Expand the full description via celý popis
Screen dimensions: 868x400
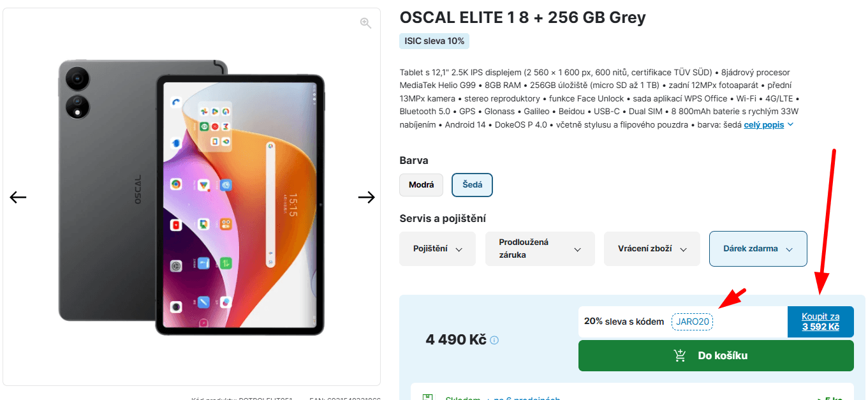tap(763, 124)
